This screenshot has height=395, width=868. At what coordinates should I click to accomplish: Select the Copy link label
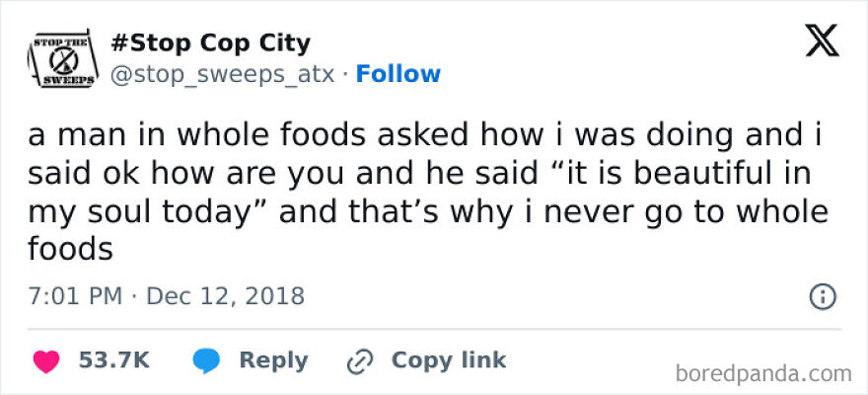448,360
